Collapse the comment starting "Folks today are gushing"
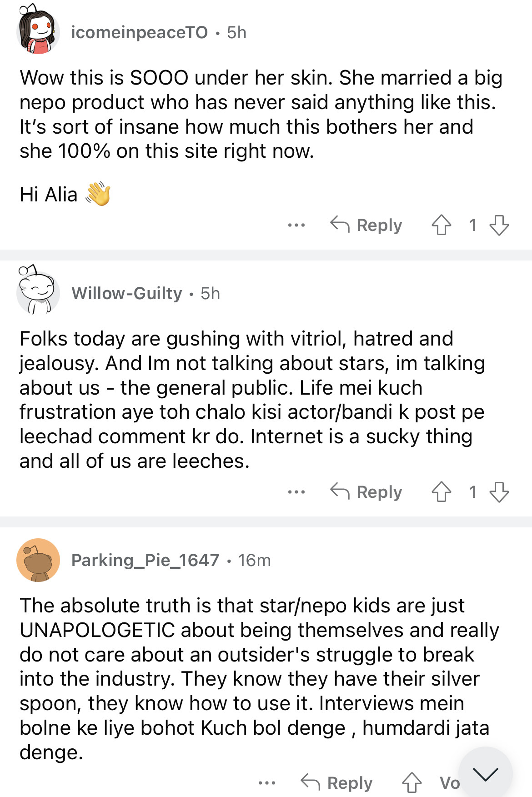The height and width of the screenshot is (797, 532). click(364, 293)
